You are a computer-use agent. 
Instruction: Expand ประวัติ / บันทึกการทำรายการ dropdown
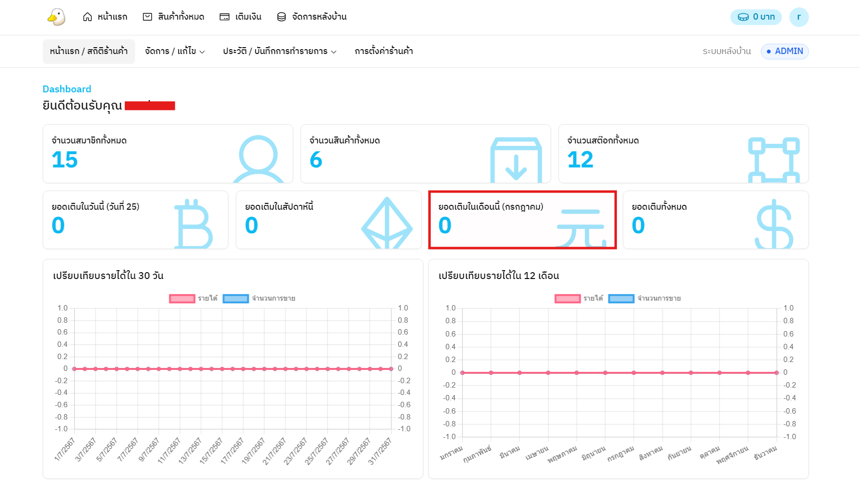279,51
